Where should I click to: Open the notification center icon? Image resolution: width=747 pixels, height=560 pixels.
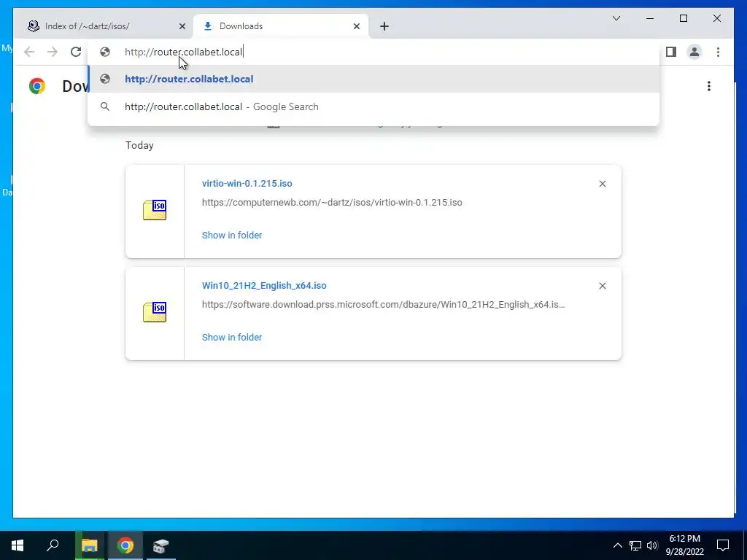click(x=723, y=545)
